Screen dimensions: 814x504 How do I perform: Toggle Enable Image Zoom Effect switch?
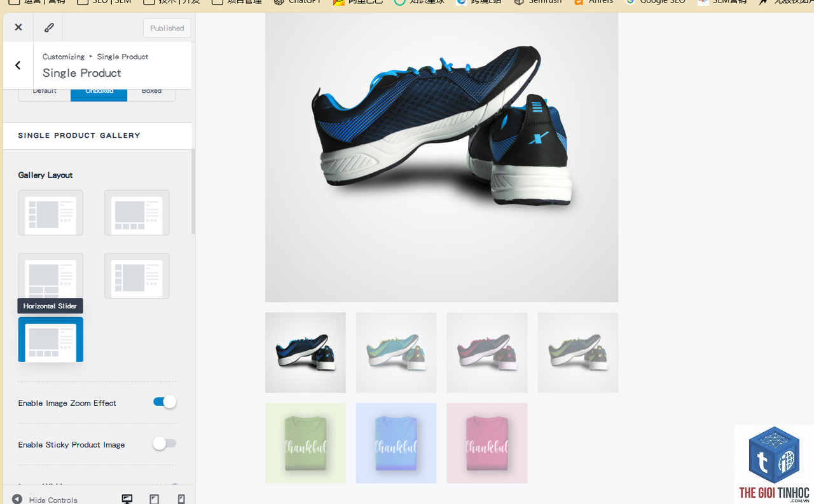pyautogui.click(x=165, y=402)
